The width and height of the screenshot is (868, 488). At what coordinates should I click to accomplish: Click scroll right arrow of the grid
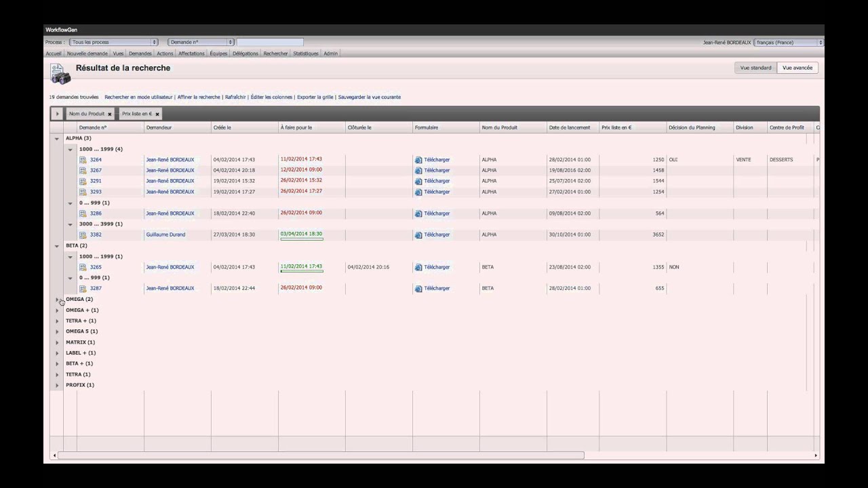(816, 455)
